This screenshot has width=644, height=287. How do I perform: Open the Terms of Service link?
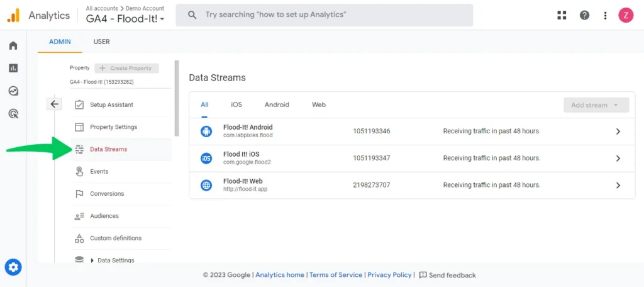[336, 275]
